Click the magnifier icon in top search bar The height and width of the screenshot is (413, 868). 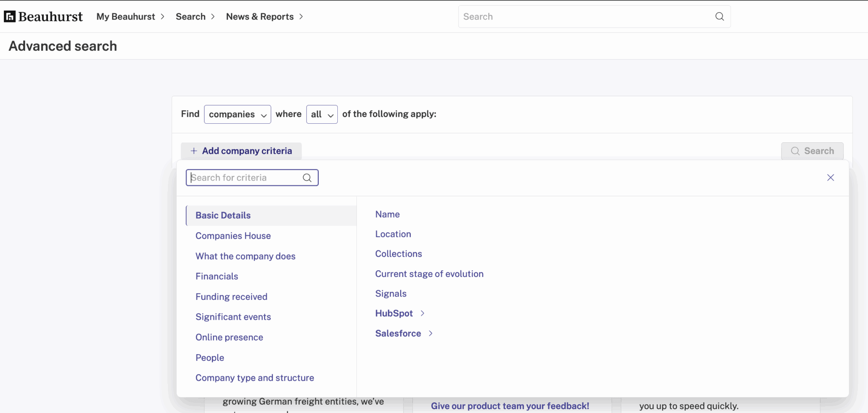click(x=719, y=17)
